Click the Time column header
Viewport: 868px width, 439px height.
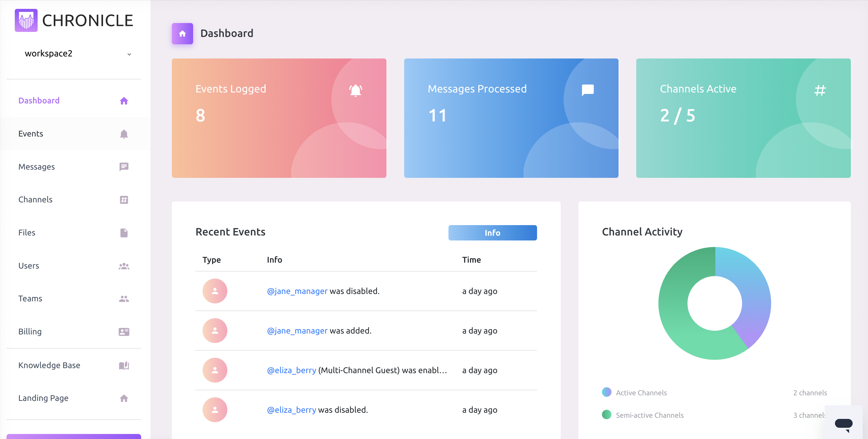click(471, 260)
